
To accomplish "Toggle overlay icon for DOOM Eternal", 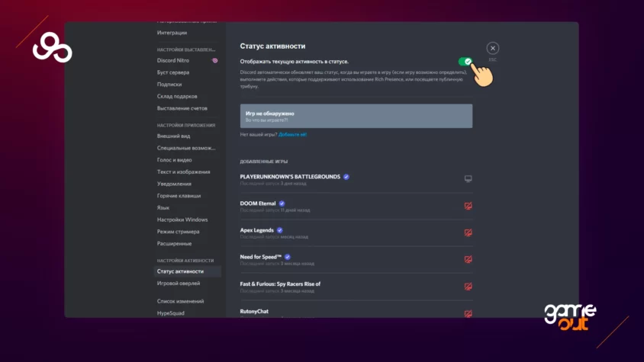I will coord(468,206).
